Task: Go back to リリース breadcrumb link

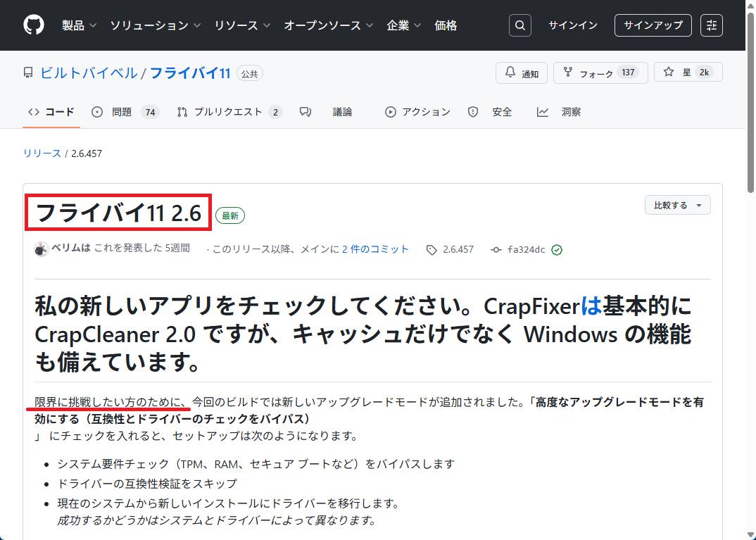Action: (x=42, y=153)
